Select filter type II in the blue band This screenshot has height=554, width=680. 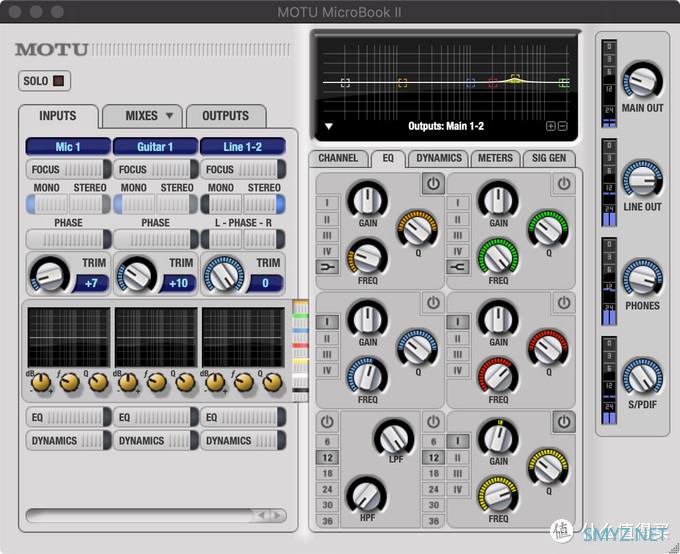(327, 338)
